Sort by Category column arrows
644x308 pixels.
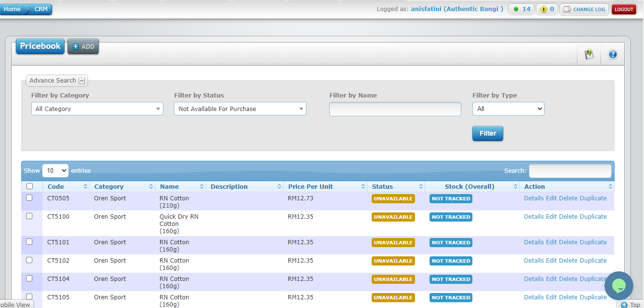151,186
